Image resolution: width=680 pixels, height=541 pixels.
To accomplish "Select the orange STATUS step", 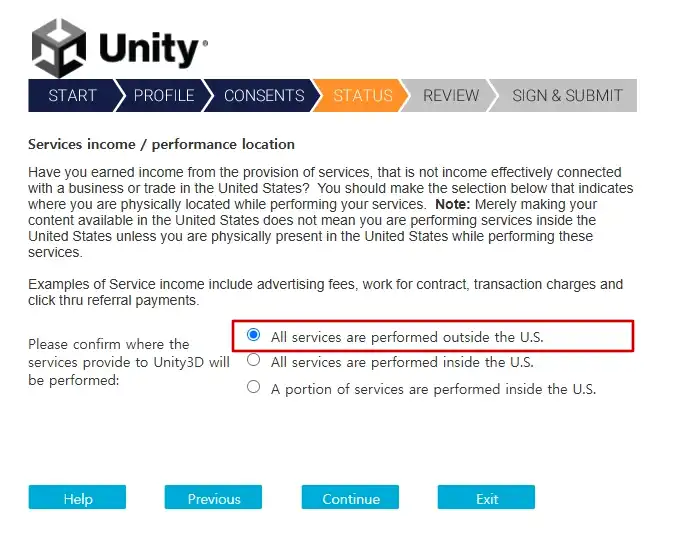I will pos(362,95).
